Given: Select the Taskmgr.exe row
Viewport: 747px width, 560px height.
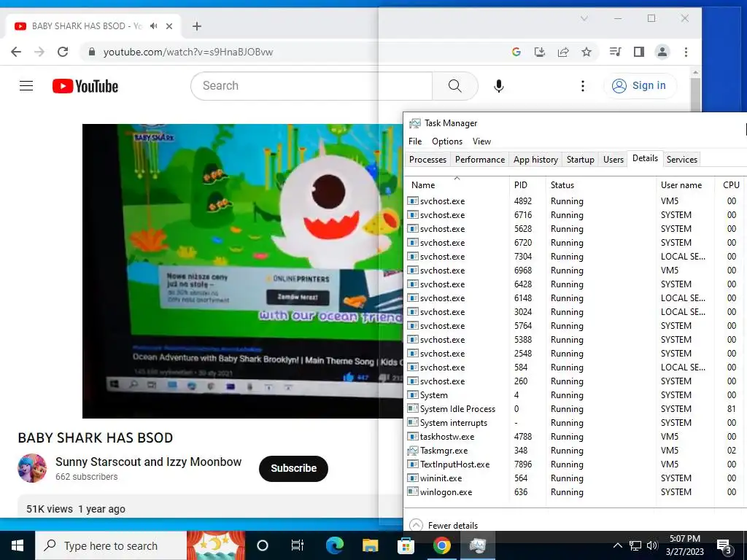Looking at the screenshot, I should [576, 450].
